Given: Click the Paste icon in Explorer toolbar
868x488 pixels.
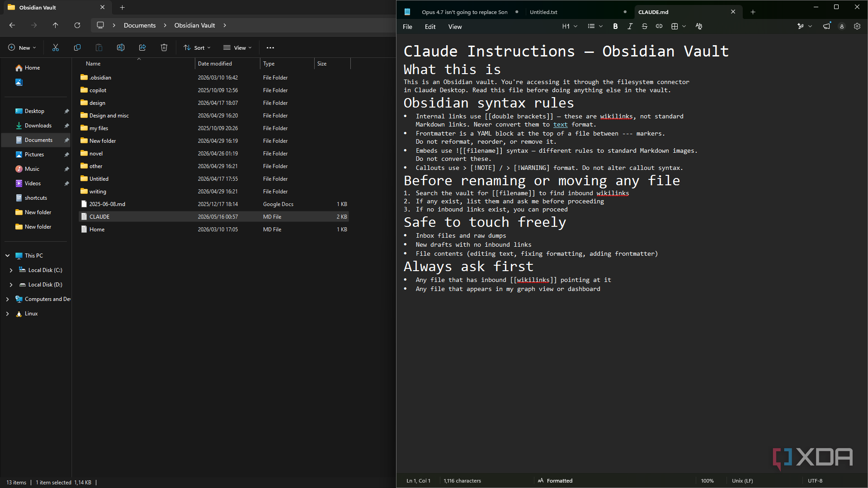Looking at the screenshot, I should [x=99, y=47].
